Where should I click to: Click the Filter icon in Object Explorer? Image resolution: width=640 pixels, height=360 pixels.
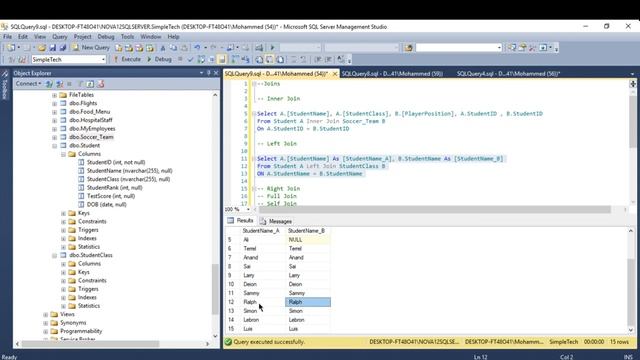pyautogui.click(x=80, y=84)
